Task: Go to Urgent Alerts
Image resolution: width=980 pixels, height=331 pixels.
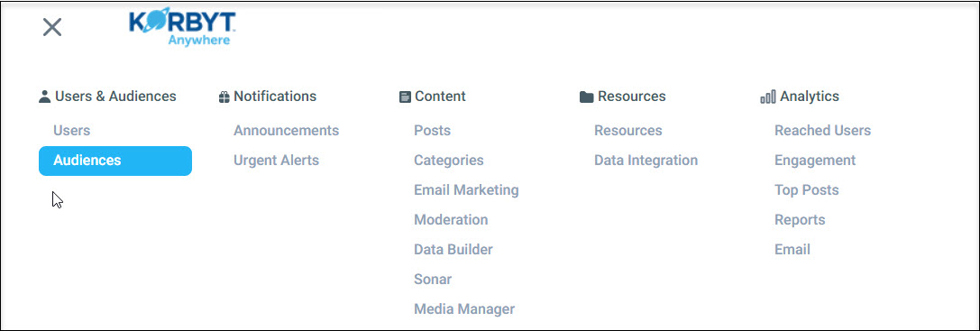Action: 276,161
